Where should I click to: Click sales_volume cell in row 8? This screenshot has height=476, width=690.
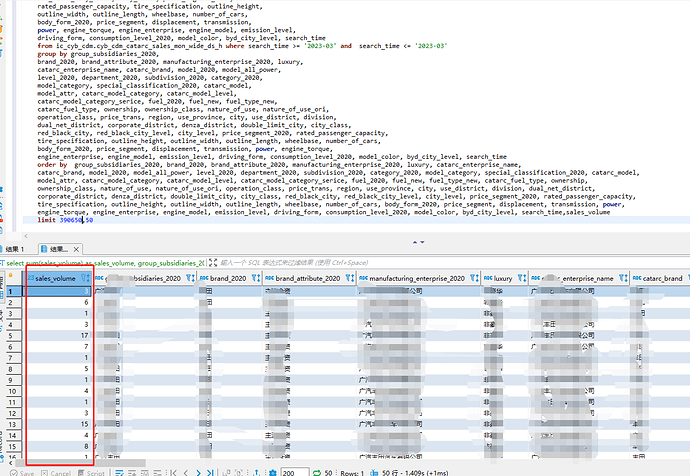[x=57, y=369]
